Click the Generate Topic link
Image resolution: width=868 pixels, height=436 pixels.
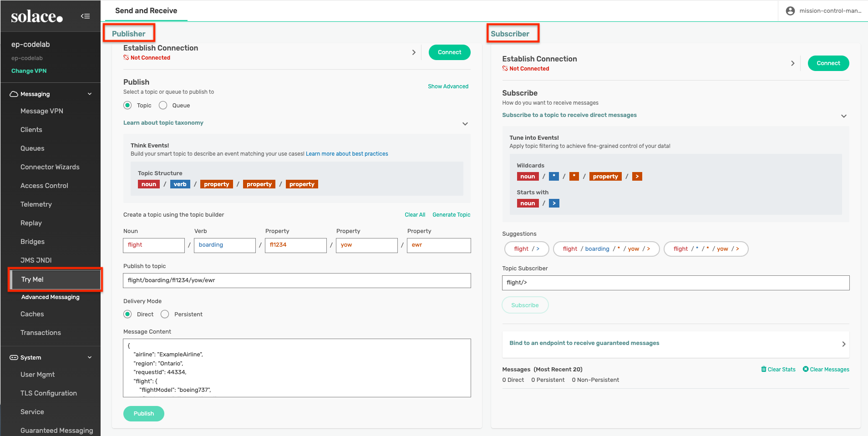point(451,215)
